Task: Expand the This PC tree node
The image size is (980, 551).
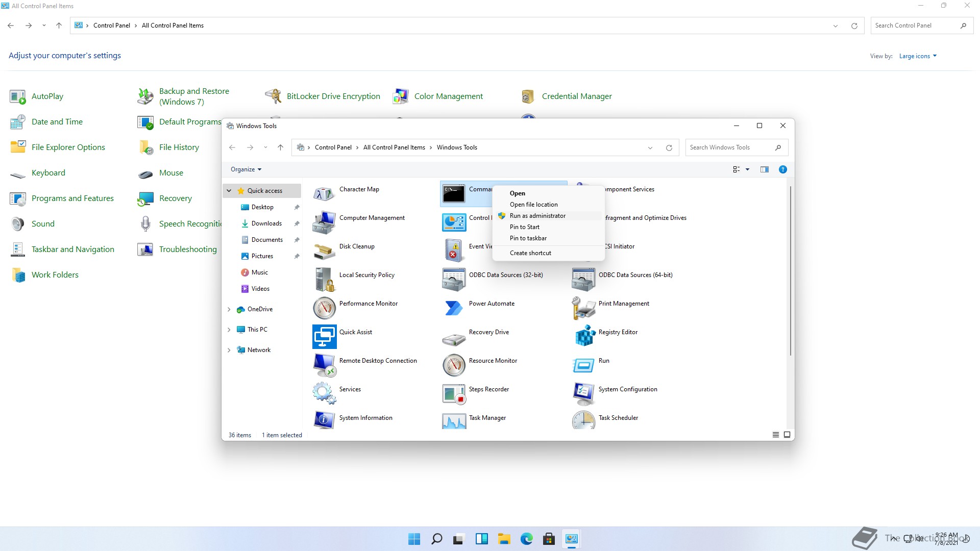Action: 229,330
